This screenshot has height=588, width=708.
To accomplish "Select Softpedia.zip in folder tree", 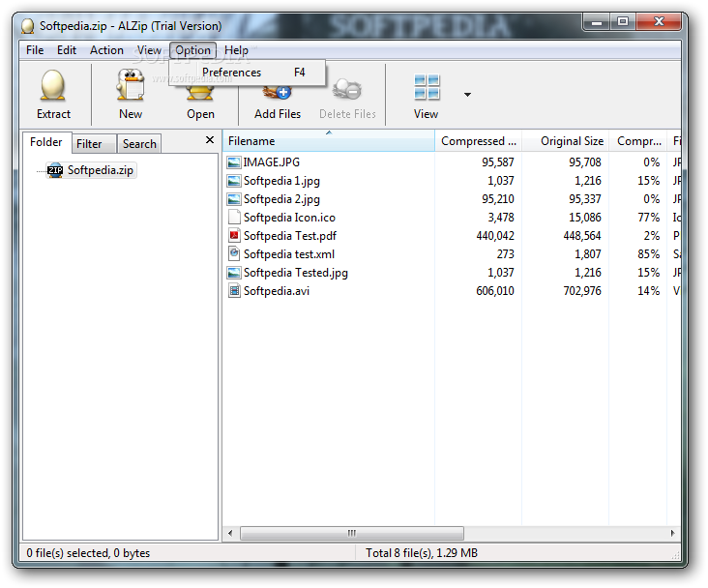I will pos(101,170).
